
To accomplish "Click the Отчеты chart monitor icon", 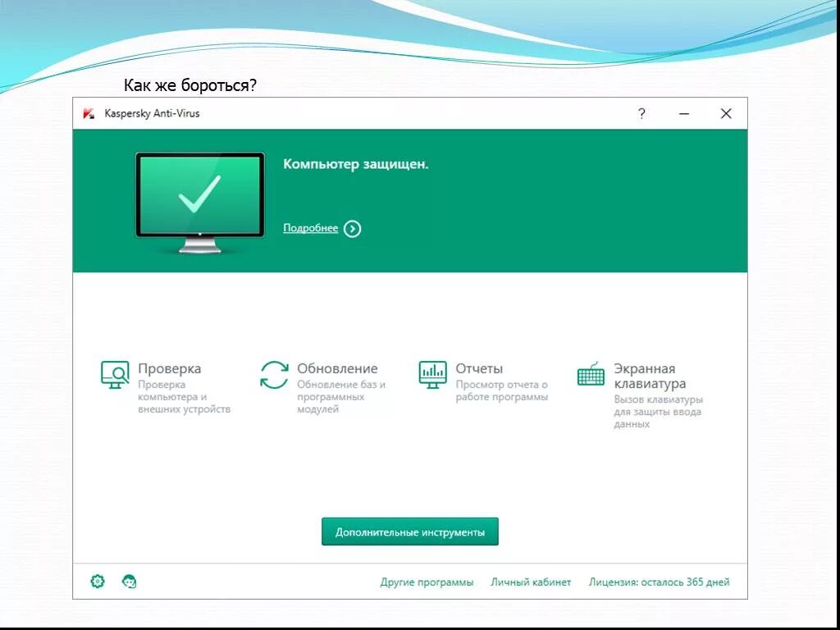I will click(x=432, y=374).
